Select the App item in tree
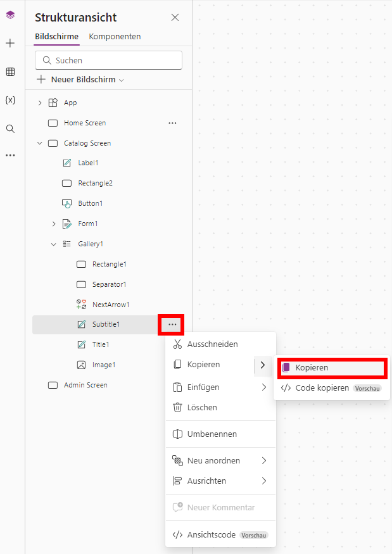392x554 pixels. tap(70, 103)
